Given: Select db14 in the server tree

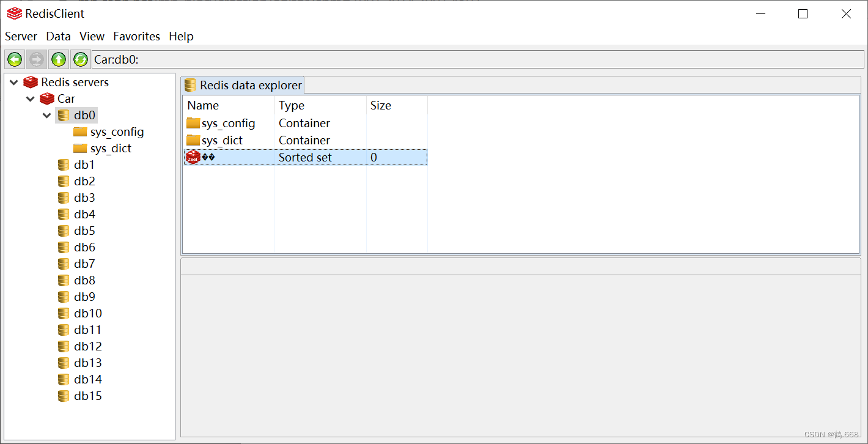Looking at the screenshot, I should (88, 379).
